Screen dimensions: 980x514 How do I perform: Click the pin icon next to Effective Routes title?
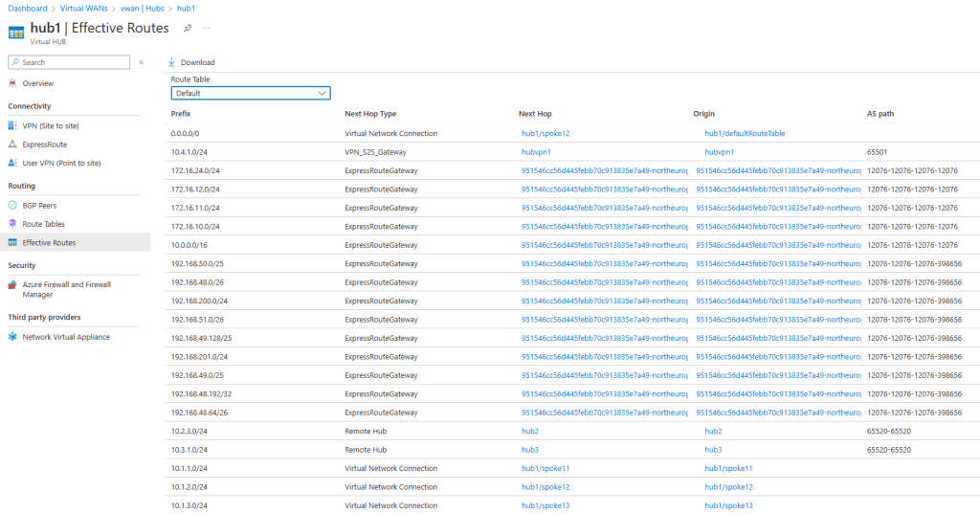188,28
